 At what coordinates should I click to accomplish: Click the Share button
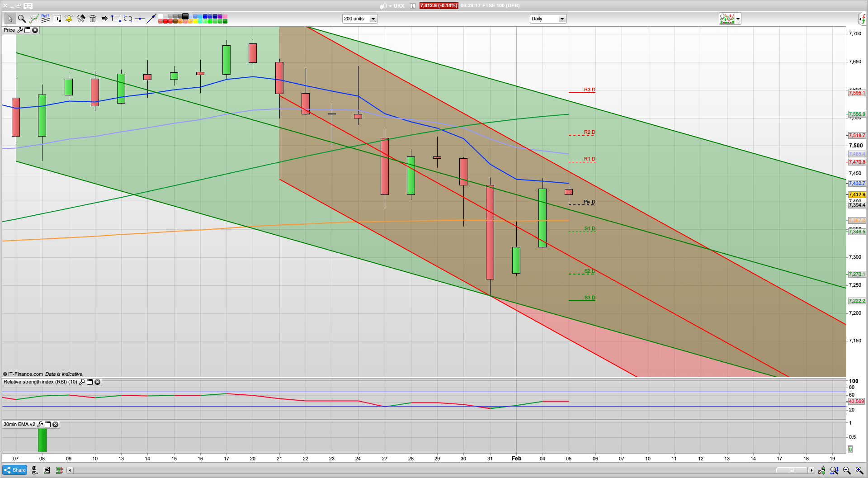tap(14, 470)
